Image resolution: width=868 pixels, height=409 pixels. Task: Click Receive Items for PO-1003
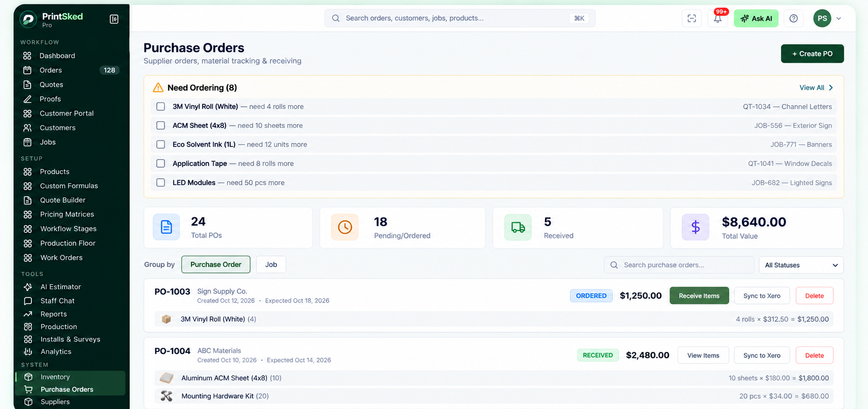[x=699, y=296]
